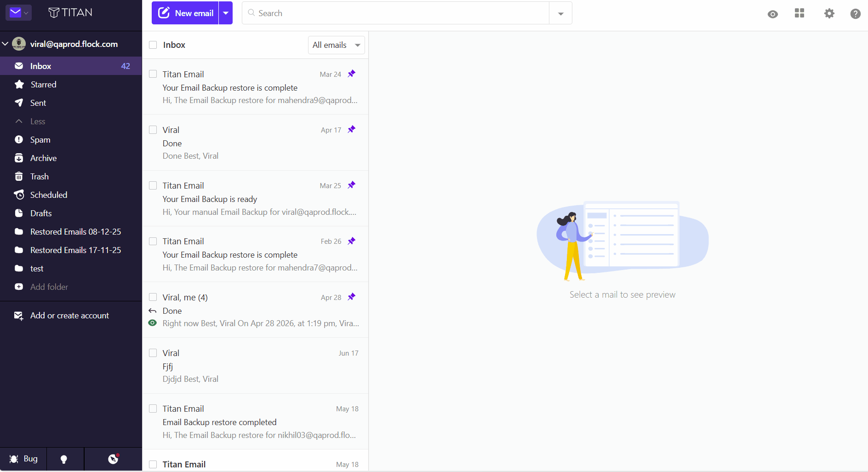This screenshot has width=868, height=472.
Task: Open Restored Emails 17-11-25 folder
Action: click(x=71, y=250)
